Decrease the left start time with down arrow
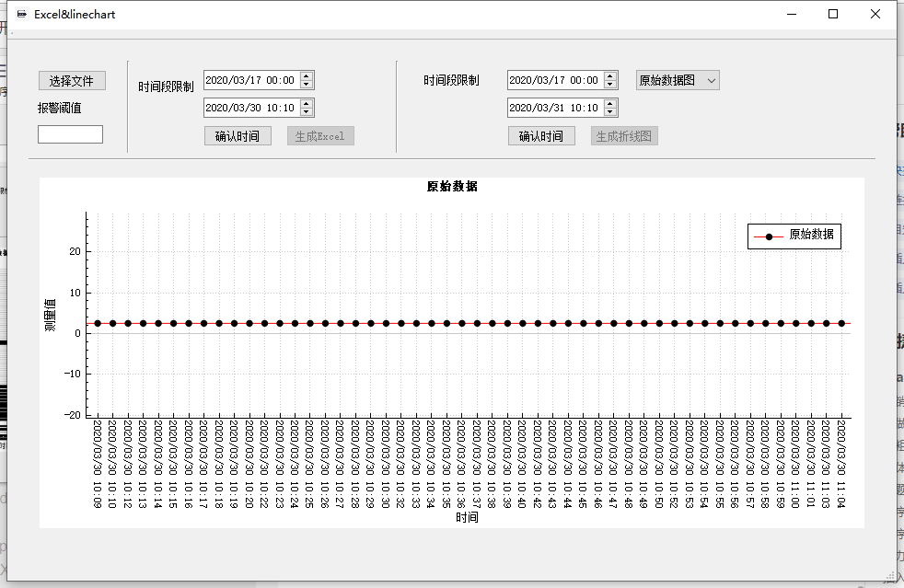The image size is (904, 588). [307, 84]
